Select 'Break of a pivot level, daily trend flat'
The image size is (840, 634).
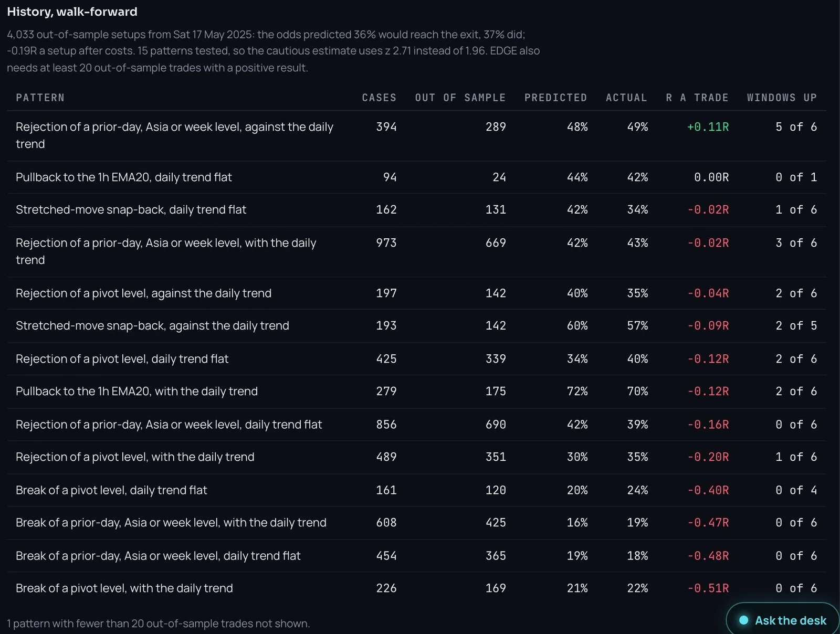pyautogui.click(x=111, y=490)
